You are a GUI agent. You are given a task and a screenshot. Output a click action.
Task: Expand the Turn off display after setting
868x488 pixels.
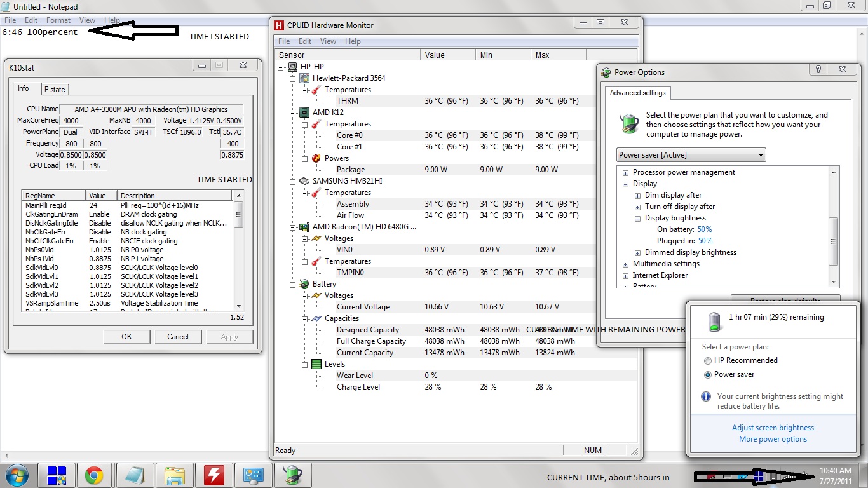pyautogui.click(x=638, y=207)
